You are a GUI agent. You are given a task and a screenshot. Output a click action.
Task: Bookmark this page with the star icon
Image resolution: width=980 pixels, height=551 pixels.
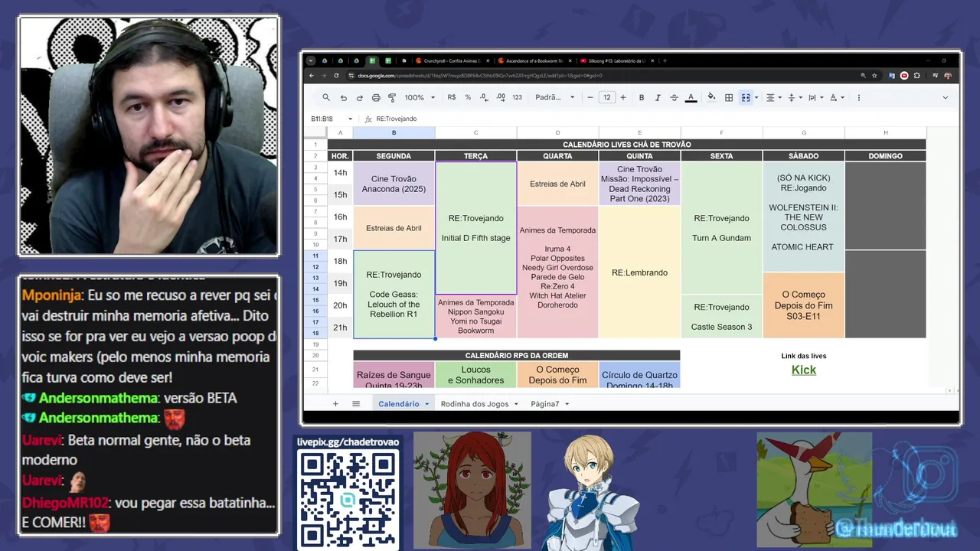[x=874, y=76]
